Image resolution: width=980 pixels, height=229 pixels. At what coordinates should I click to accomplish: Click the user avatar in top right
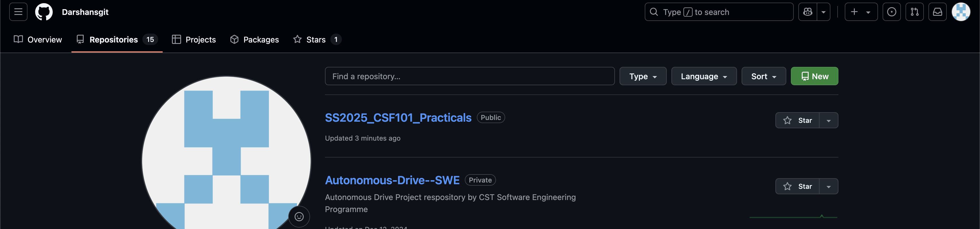961,12
